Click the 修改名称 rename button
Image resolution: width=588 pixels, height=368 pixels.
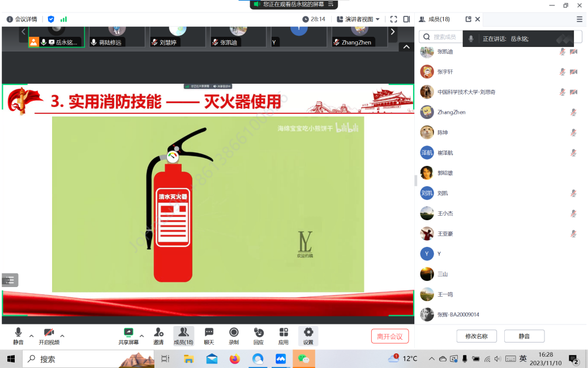point(477,336)
